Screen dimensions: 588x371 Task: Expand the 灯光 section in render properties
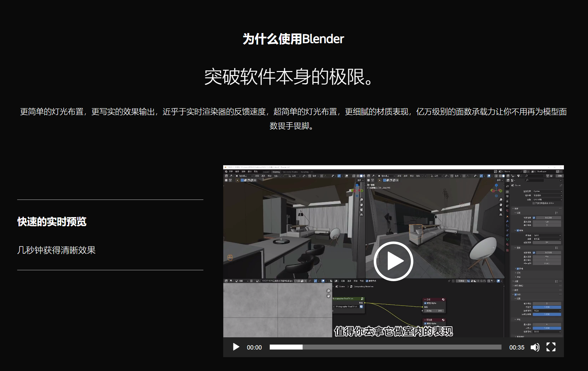tap(518, 273)
